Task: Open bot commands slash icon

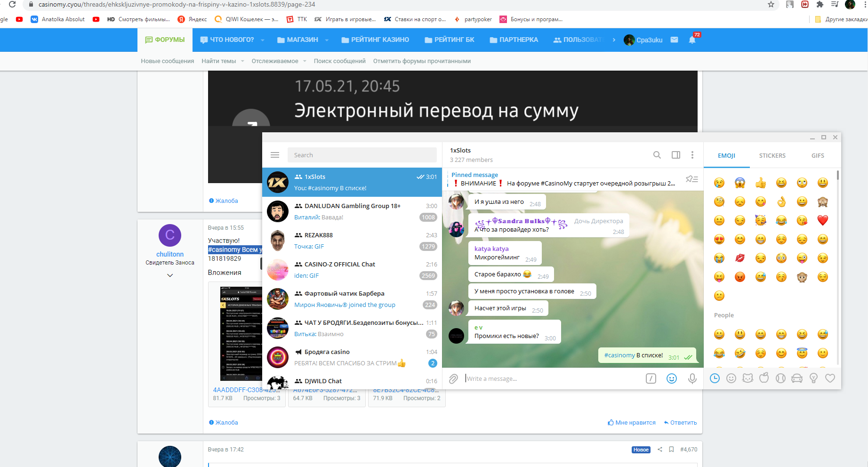Action: pos(651,378)
